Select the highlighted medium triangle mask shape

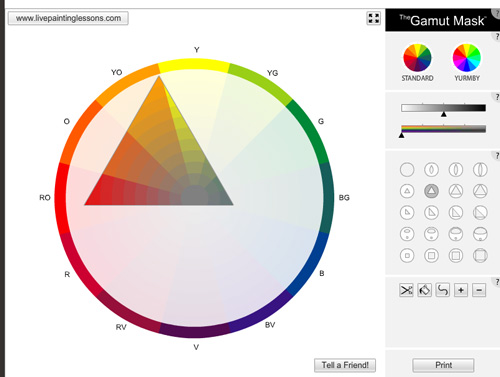431,191
